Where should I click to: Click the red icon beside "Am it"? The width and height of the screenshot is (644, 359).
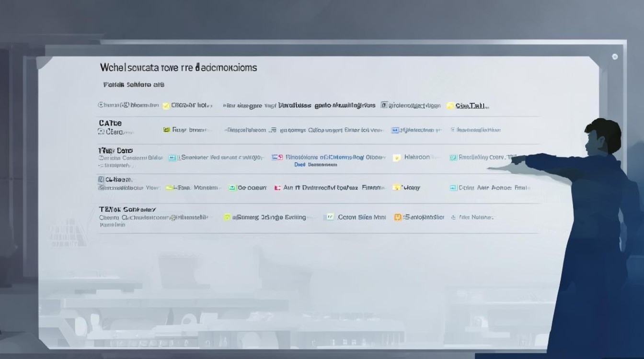[x=277, y=188]
